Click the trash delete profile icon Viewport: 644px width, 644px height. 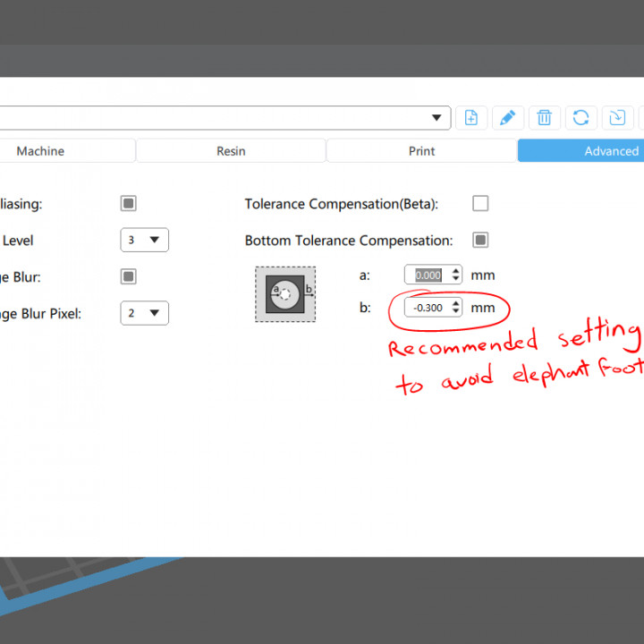[x=544, y=118]
